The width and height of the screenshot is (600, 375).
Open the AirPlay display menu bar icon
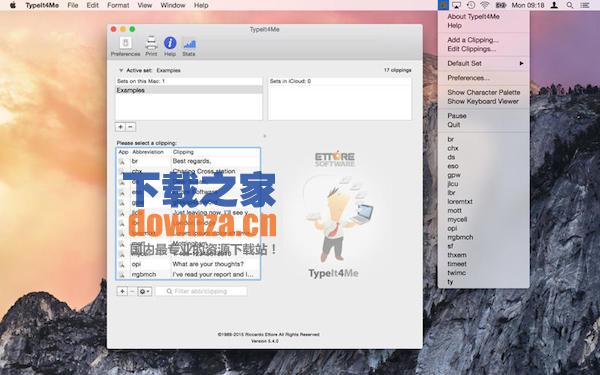[456, 5]
